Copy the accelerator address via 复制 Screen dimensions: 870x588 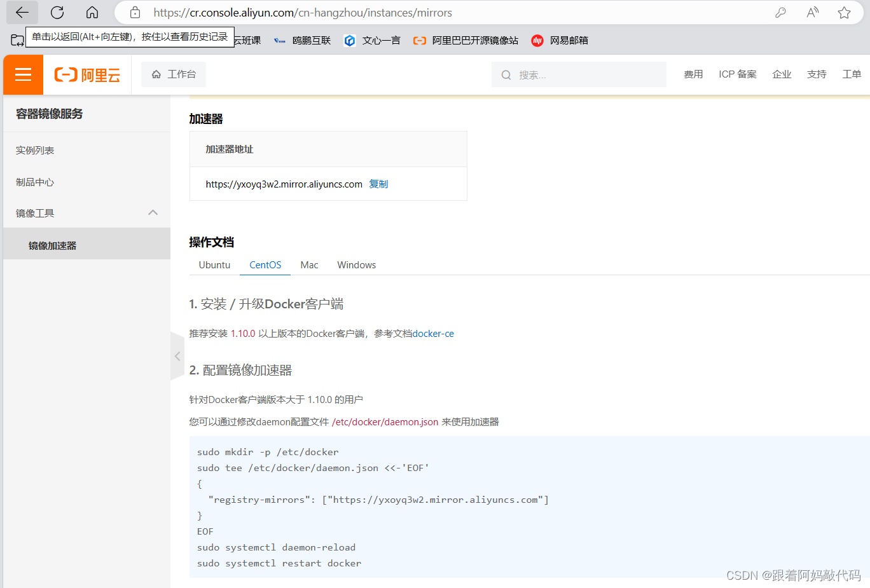click(x=378, y=184)
